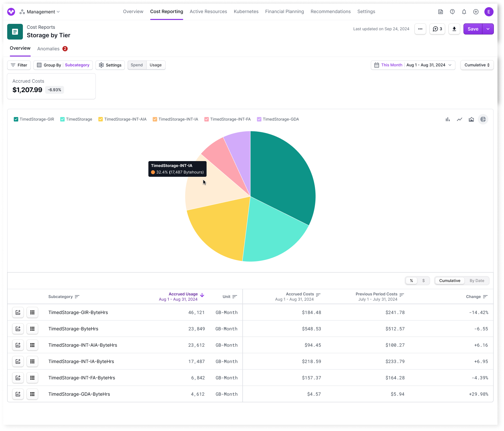
Task: Switch to the Anomalies tab
Action: pyautogui.click(x=52, y=49)
